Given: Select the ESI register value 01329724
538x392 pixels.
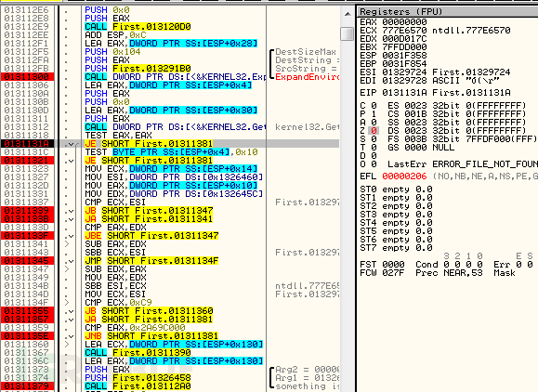Looking at the screenshot, I should [x=404, y=72].
